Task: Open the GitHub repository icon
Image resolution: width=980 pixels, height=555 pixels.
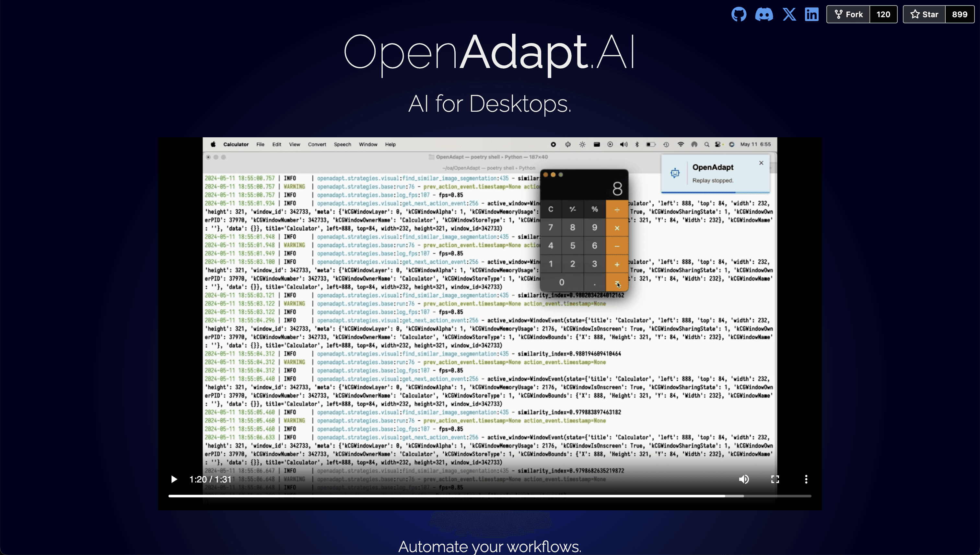Action: tap(739, 14)
